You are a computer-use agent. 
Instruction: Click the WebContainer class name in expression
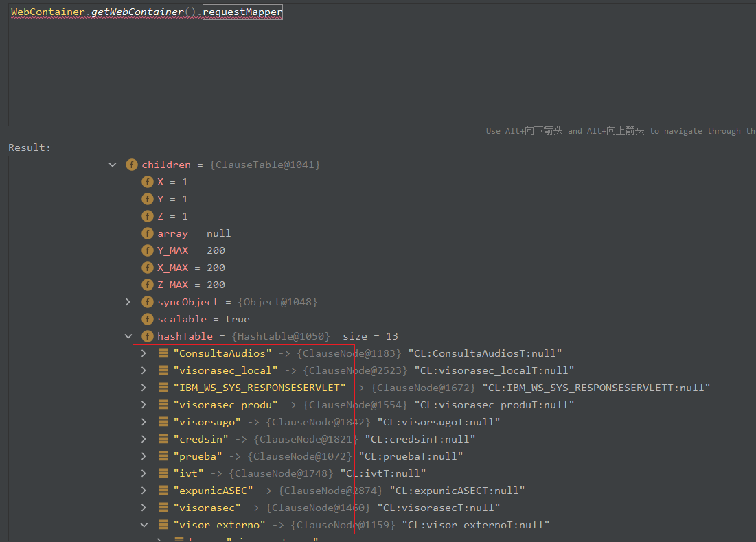(x=48, y=12)
